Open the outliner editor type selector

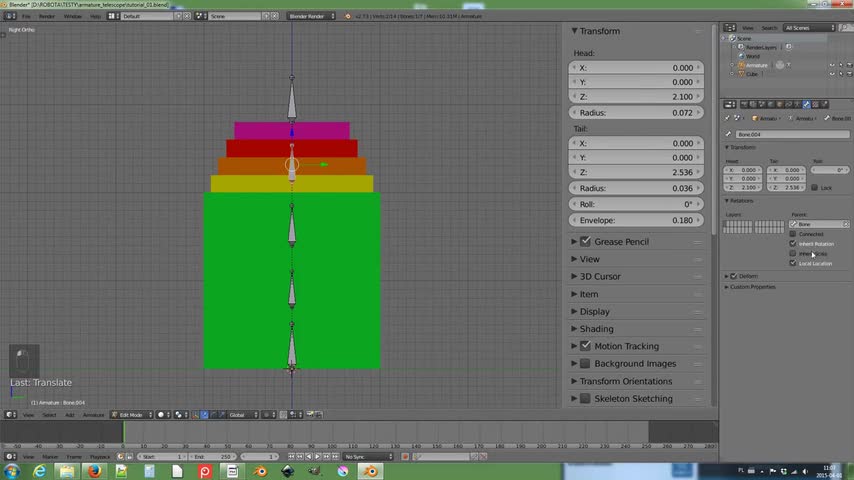point(729,28)
